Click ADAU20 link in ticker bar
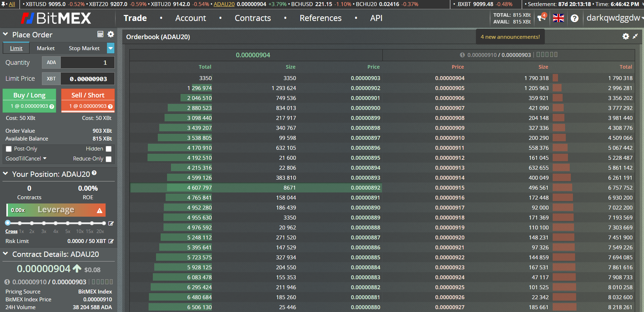The height and width of the screenshot is (312, 644). click(224, 4)
